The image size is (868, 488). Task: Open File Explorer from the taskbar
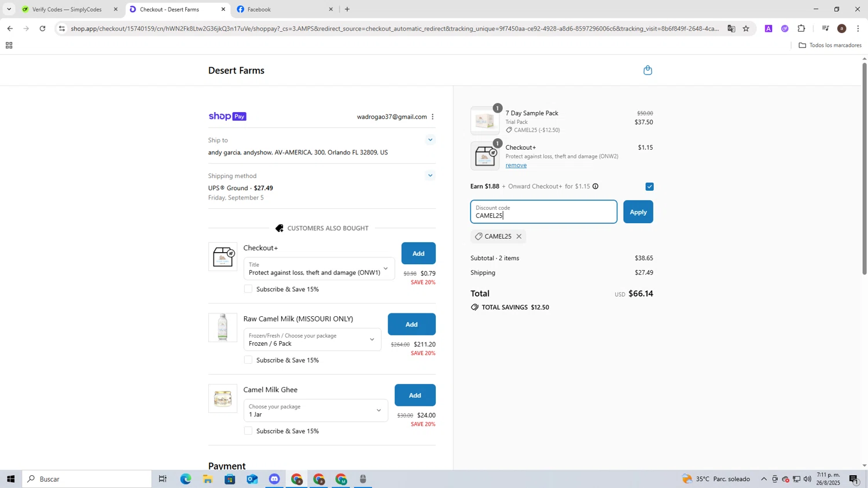click(208, 479)
